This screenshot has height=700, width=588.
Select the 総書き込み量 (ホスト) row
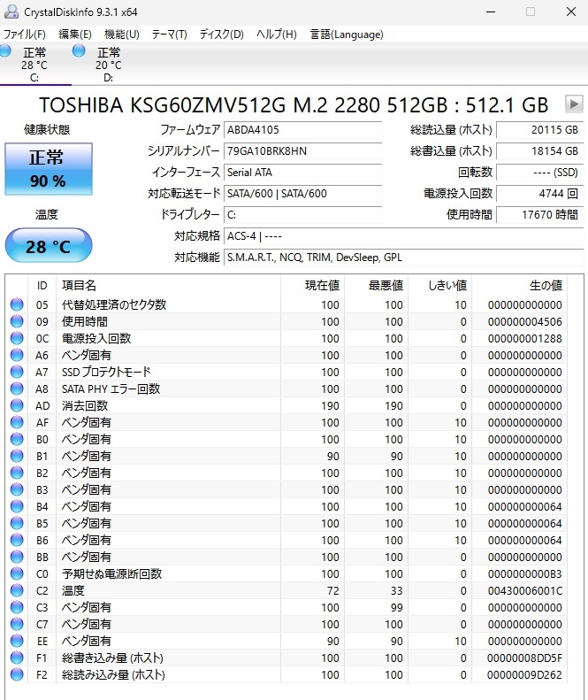point(286,658)
